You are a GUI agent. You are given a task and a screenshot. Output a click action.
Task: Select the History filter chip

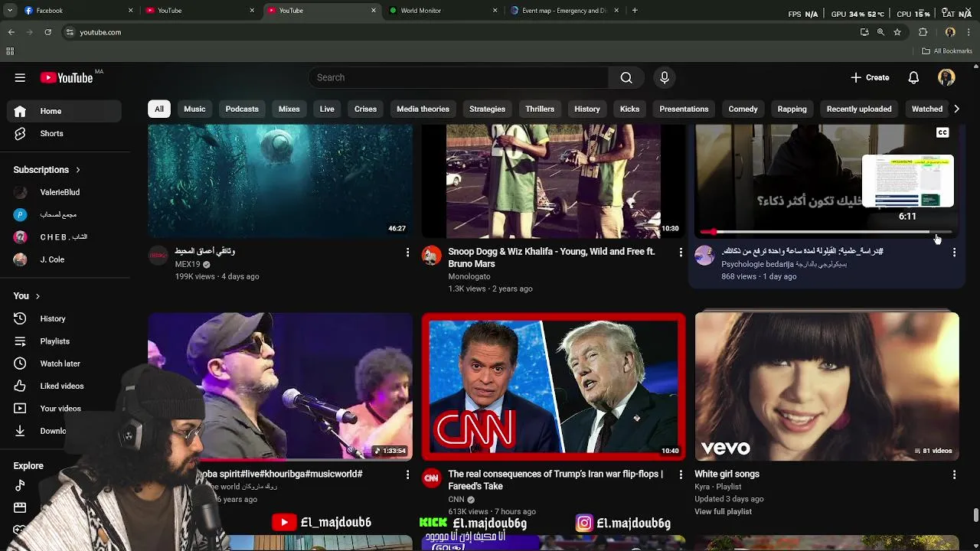(x=587, y=109)
